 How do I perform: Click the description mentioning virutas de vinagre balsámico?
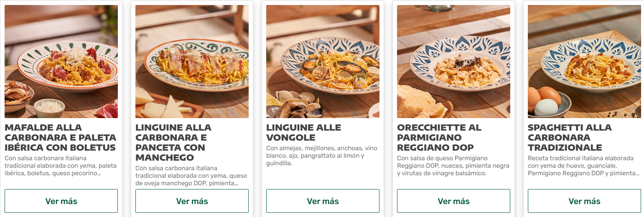[x=453, y=166]
